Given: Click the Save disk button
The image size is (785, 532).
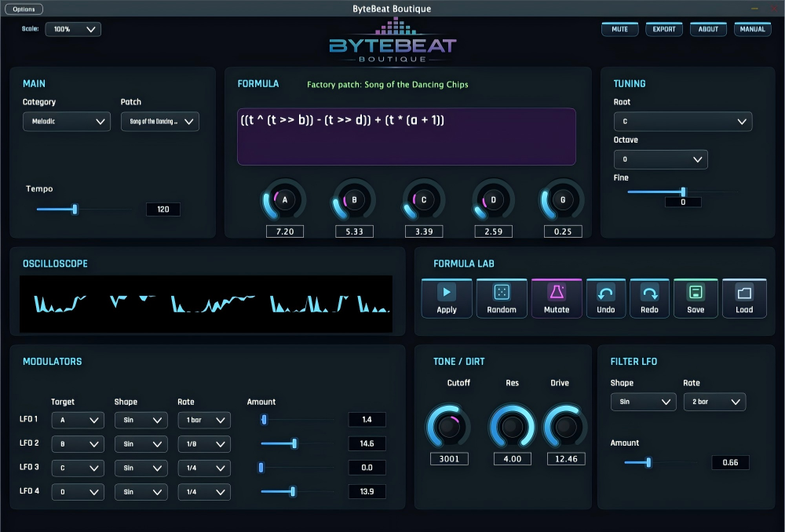Looking at the screenshot, I should (x=696, y=298).
